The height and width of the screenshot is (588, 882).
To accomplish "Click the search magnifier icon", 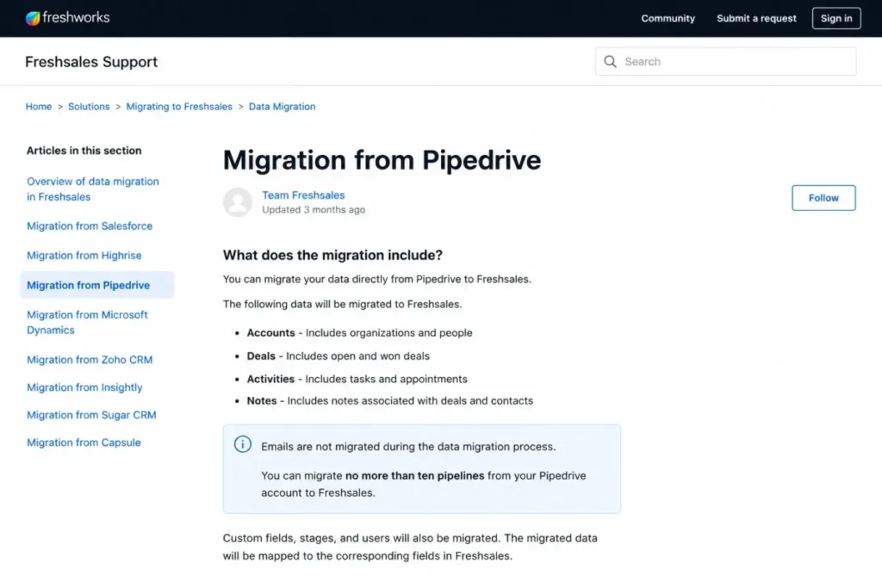I will [611, 61].
